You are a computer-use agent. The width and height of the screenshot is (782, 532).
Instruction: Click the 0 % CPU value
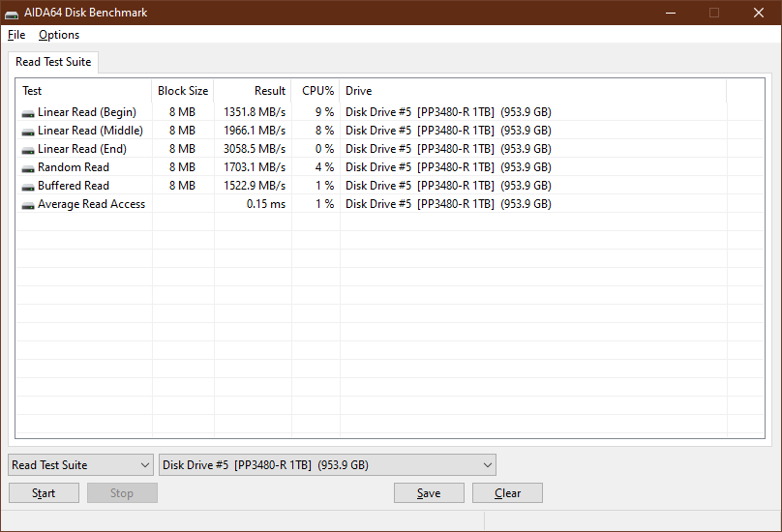pyautogui.click(x=324, y=149)
